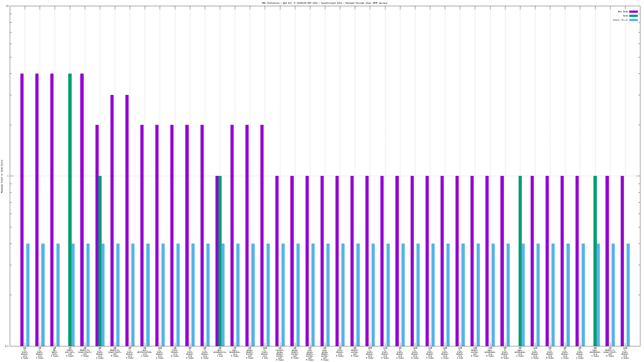This screenshot has width=644, height=362.
Task: Click the dnsbl-3.uceprotect.net 7 hops label
Action: pyautogui.click(x=85, y=352)
